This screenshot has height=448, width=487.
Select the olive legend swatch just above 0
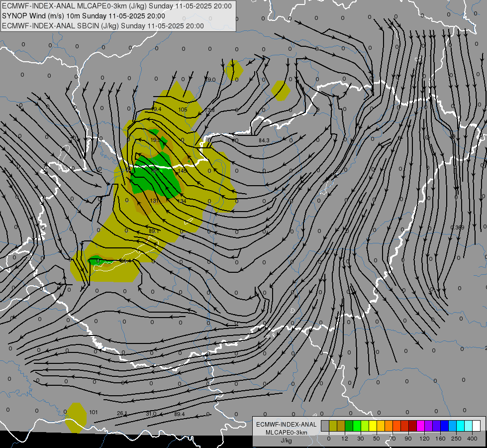[x=333, y=426]
